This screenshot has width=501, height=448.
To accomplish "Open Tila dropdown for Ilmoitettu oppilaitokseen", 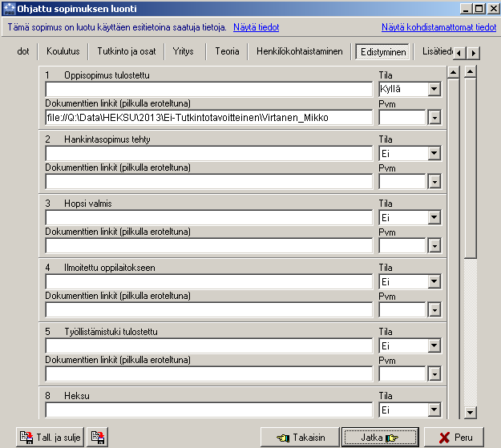I will [434, 281].
